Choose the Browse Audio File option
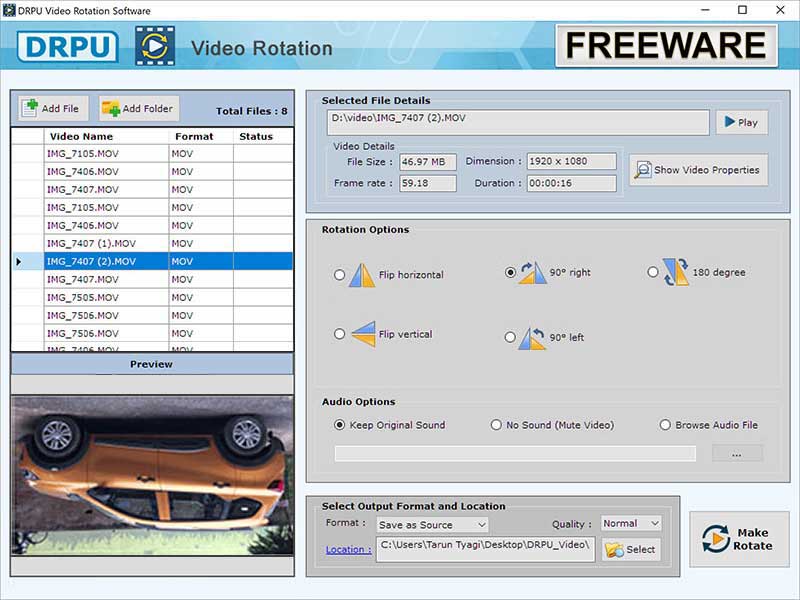Screen dimensions: 800x600 coord(665,425)
